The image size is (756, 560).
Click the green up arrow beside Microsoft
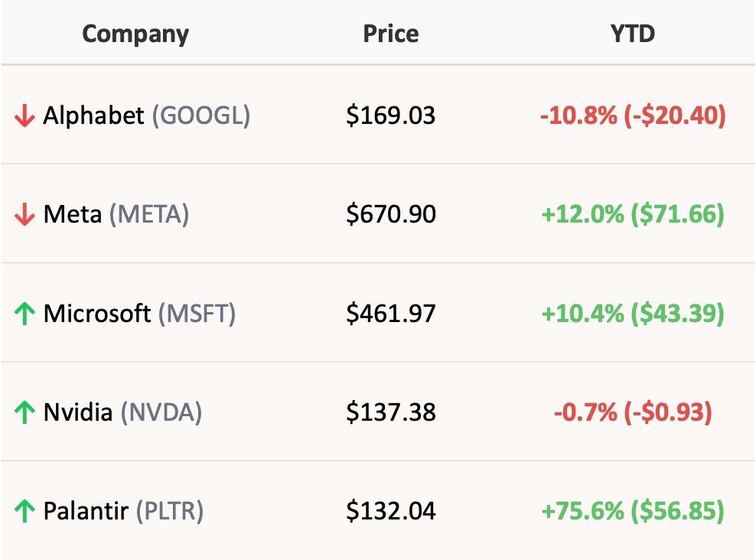tap(25, 314)
